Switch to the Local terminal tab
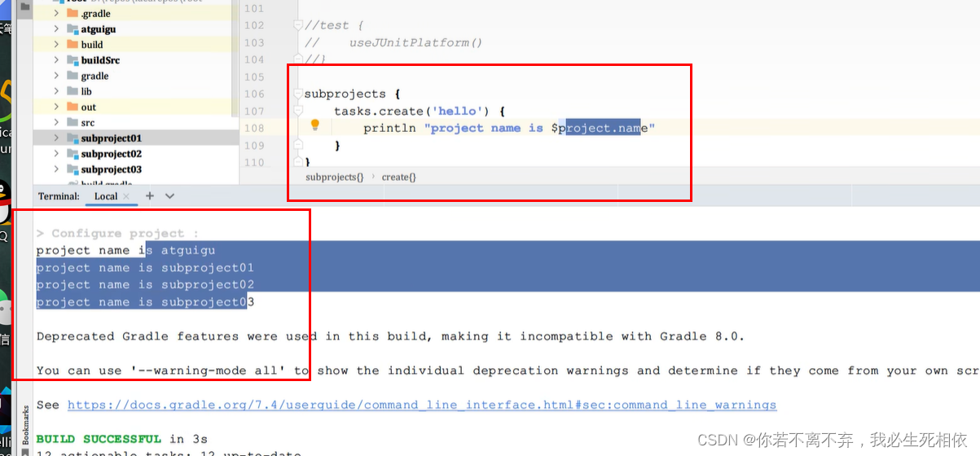 click(x=106, y=196)
